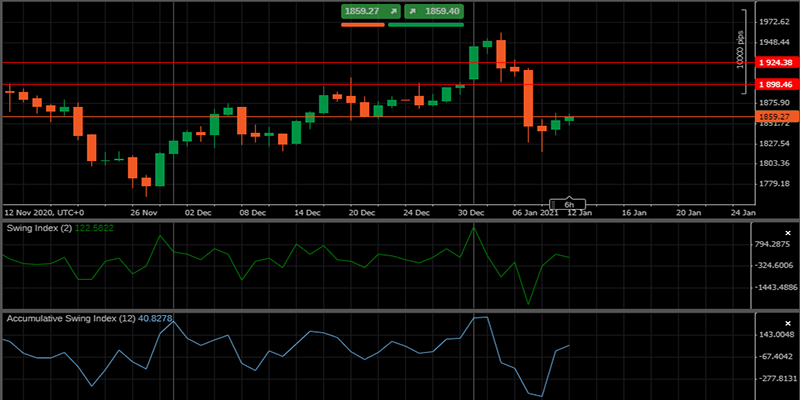Click the orange sentiment bar under sell price

tap(362, 24)
